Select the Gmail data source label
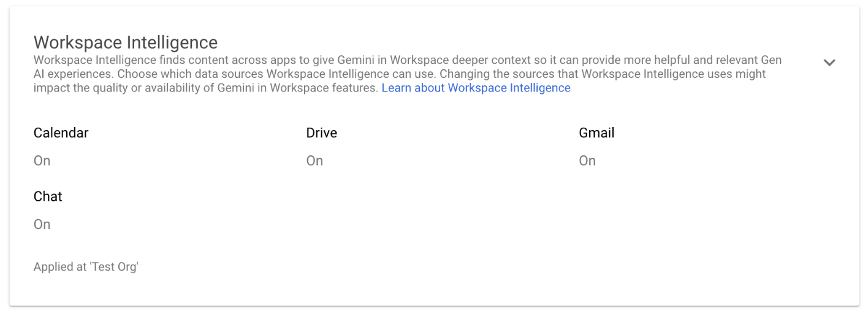Viewport: 868px width, 313px height. tap(596, 133)
